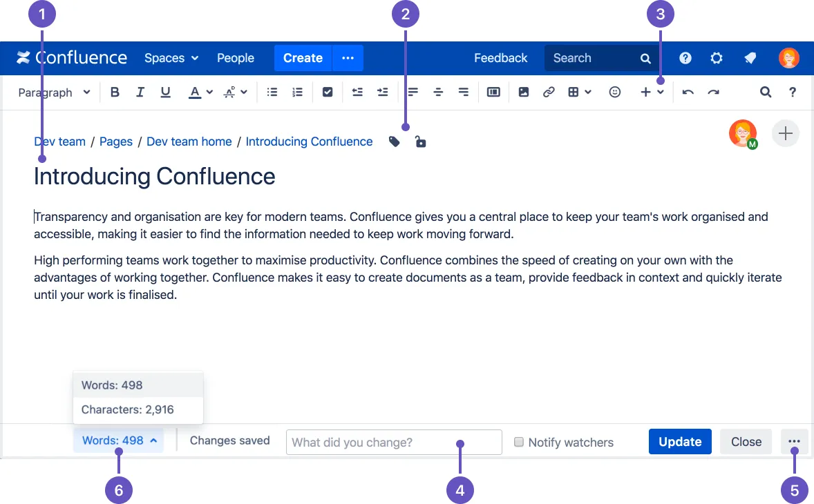Open the Dev team breadcrumb link
Screen dimensions: 814x504
59,141
